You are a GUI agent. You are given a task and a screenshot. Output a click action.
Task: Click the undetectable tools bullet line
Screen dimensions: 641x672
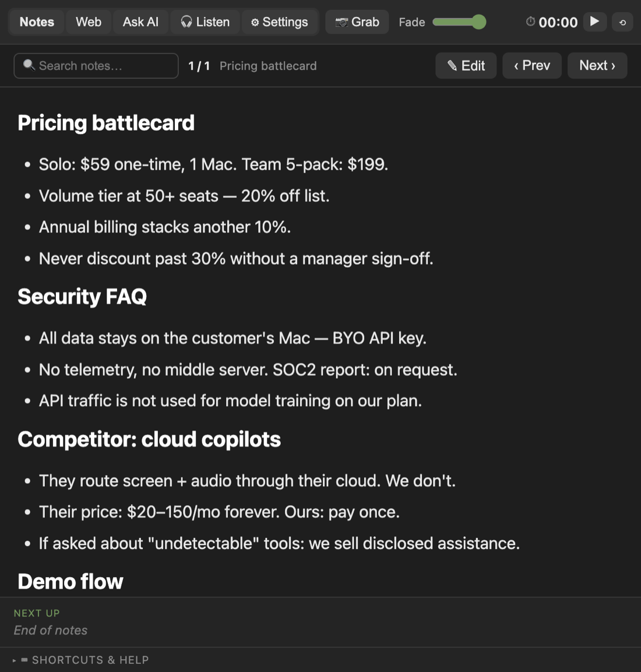pyautogui.click(x=279, y=543)
